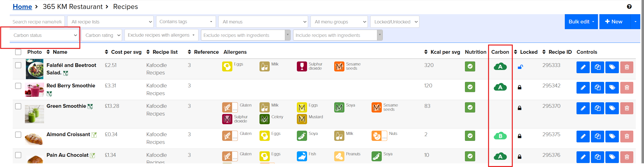Tag the Pain Au Chocolat recipe
Screen dimensions: 644x167
click(612, 157)
